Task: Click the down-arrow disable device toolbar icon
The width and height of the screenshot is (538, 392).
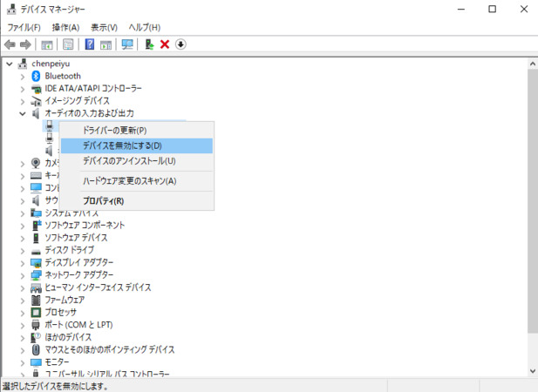Action: pos(180,44)
